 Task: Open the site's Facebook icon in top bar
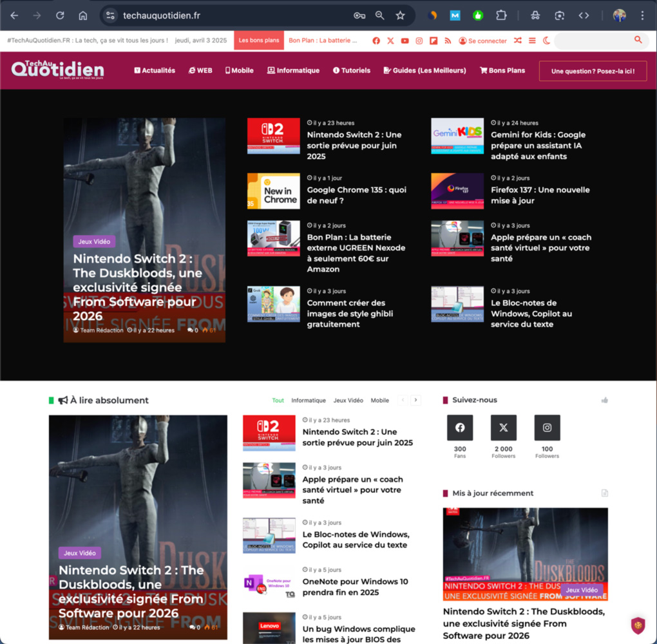pyautogui.click(x=376, y=41)
